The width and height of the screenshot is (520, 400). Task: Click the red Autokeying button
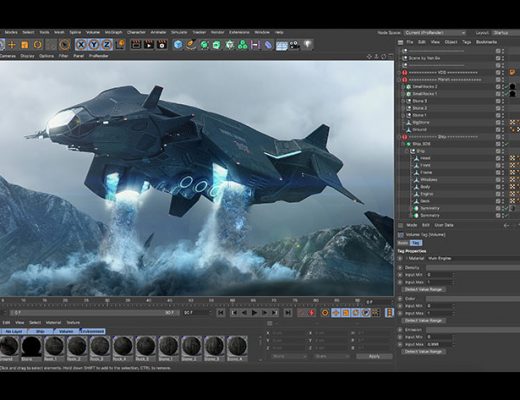tap(312, 313)
